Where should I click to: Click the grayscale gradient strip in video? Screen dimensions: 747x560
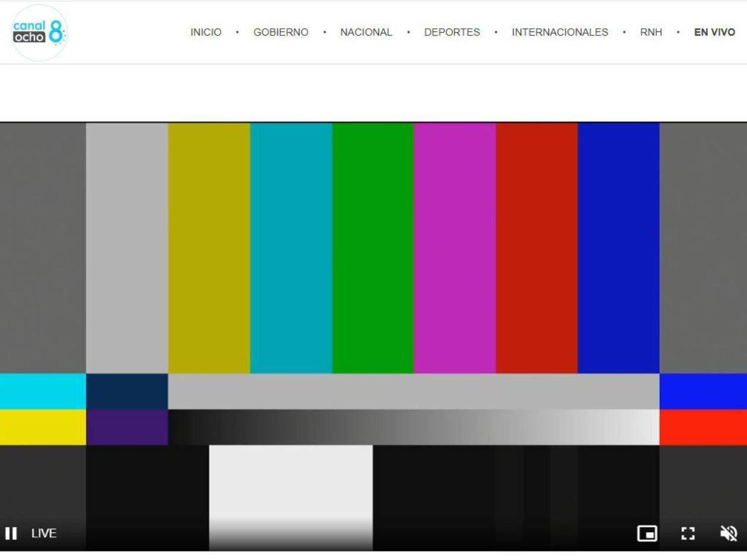(x=413, y=427)
